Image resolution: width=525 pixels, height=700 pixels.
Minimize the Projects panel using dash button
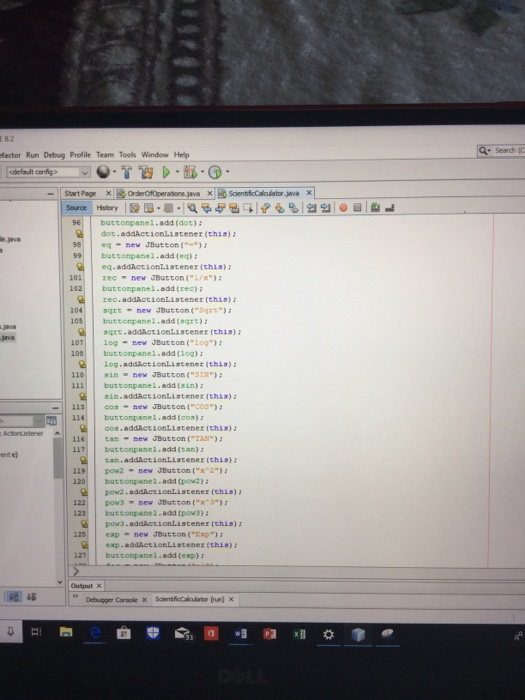point(50,194)
